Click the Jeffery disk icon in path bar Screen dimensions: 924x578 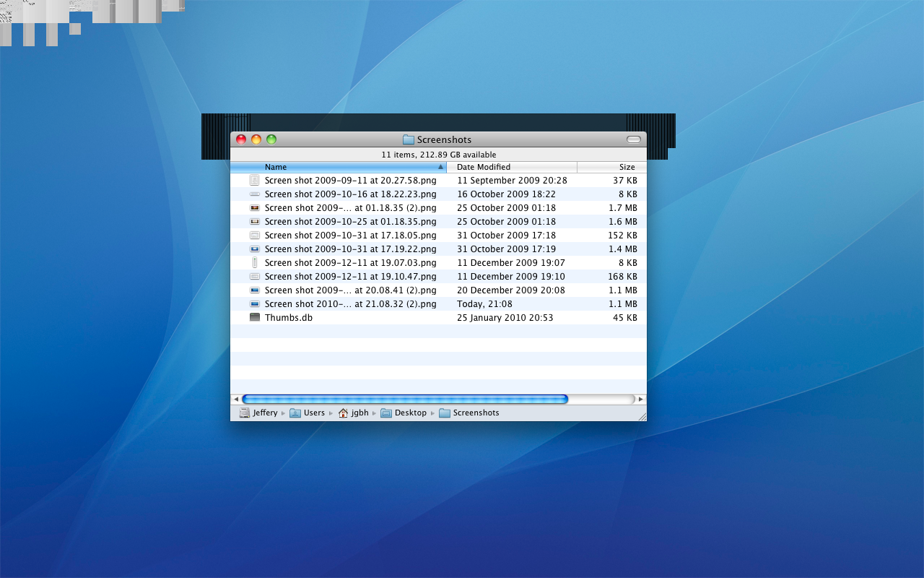coord(245,413)
